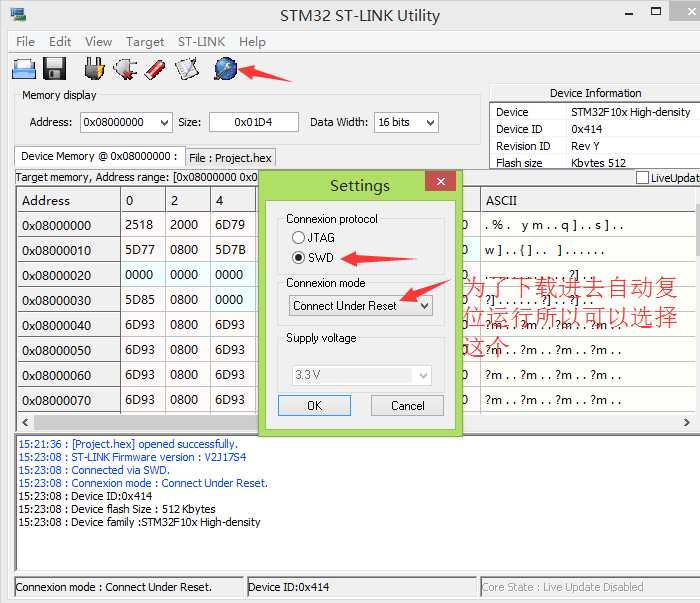
Task: Open the ST-LINK menu
Action: 201,42
